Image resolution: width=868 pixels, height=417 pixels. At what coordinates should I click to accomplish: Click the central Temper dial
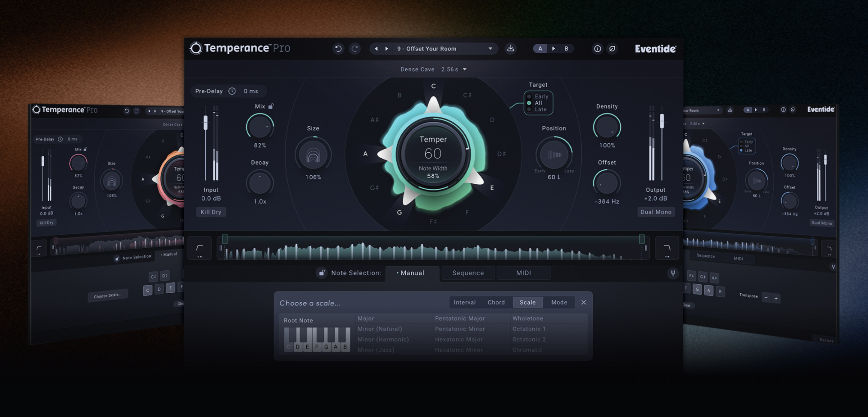click(433, 154)
